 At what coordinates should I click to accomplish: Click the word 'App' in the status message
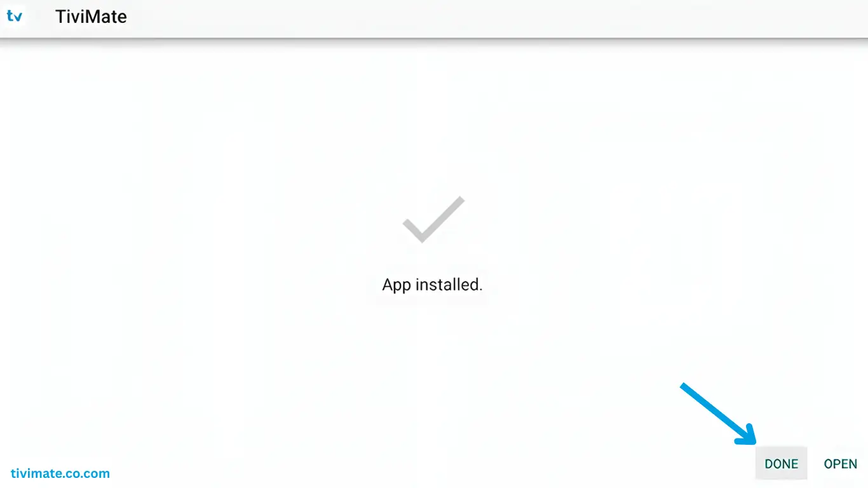click(x=397, y=286)
